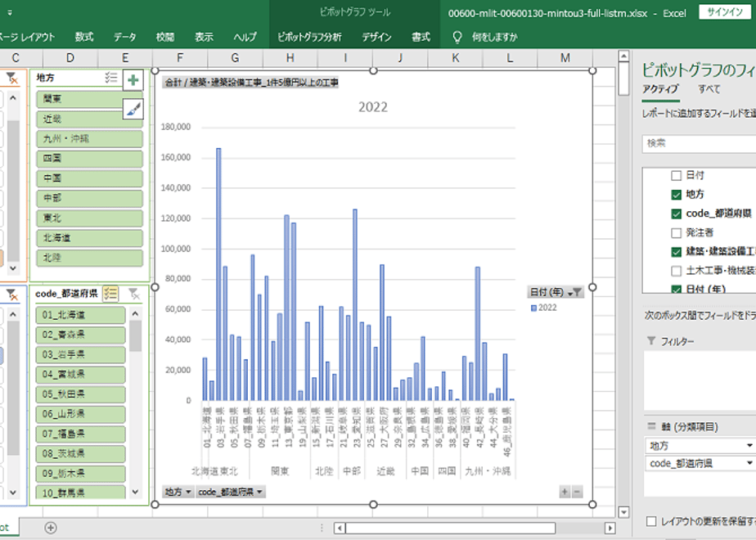756x540 pixels.
Task: Open the ヘルプ ribbon tab
Action: click(x=245, y=37)
